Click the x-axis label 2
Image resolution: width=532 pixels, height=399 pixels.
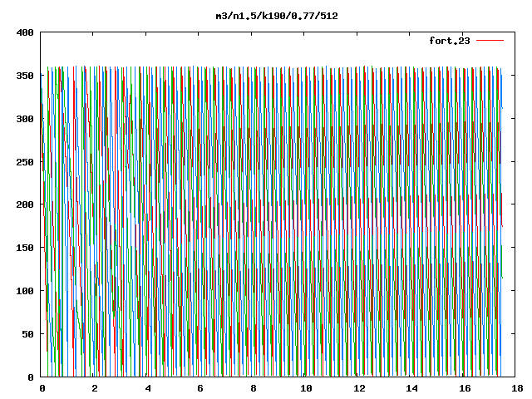(95, 388)
